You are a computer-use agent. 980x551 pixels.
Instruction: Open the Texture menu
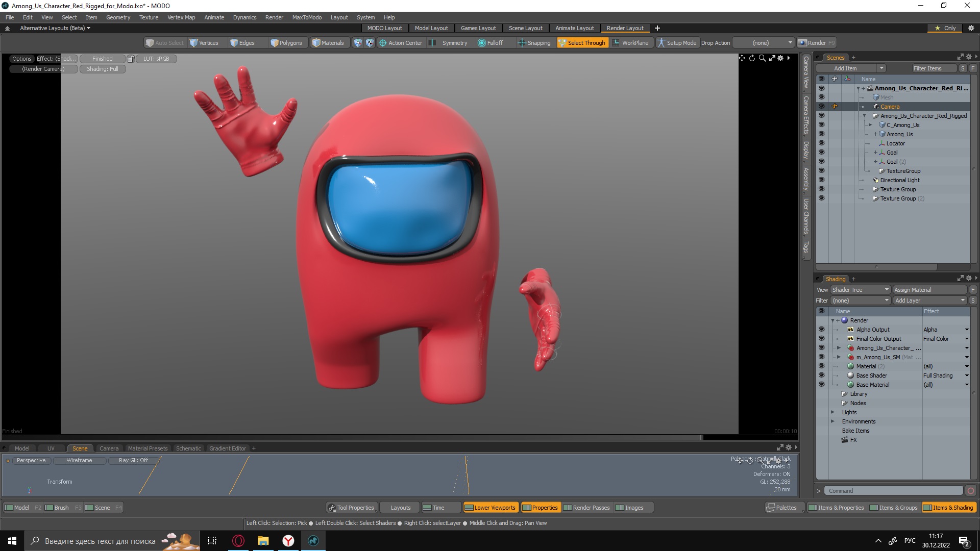149,17
